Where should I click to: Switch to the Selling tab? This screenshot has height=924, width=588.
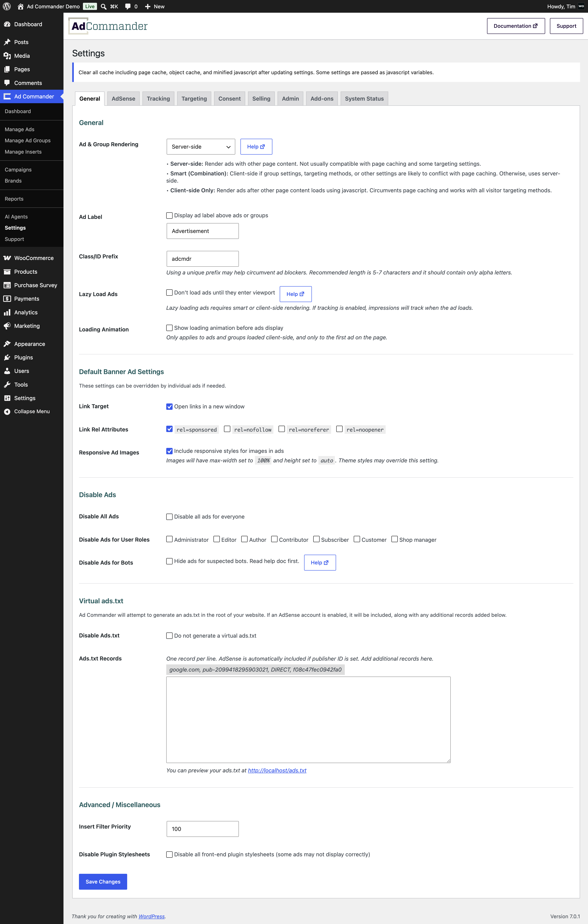261,99
